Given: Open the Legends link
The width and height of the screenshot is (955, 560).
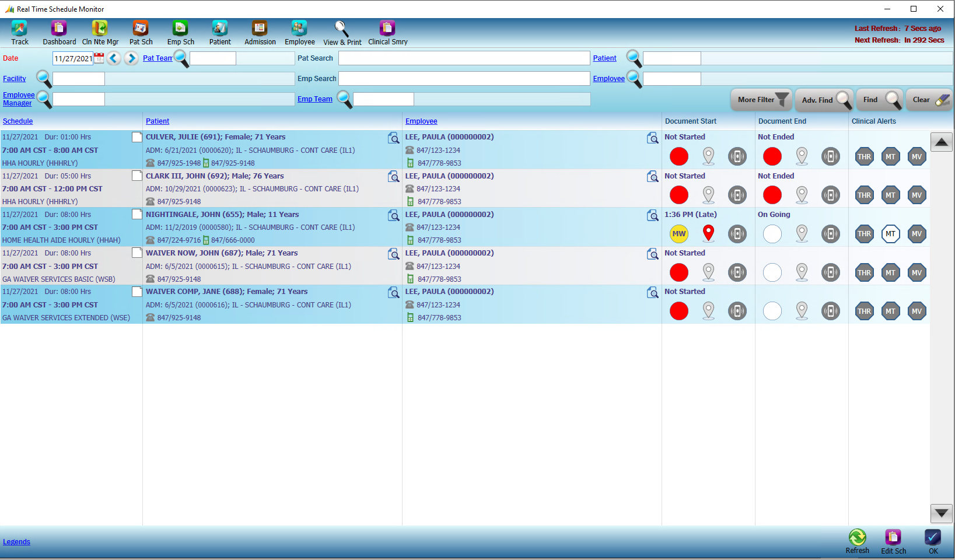Looking at the screenshot, I should click(x=16, y=541).
